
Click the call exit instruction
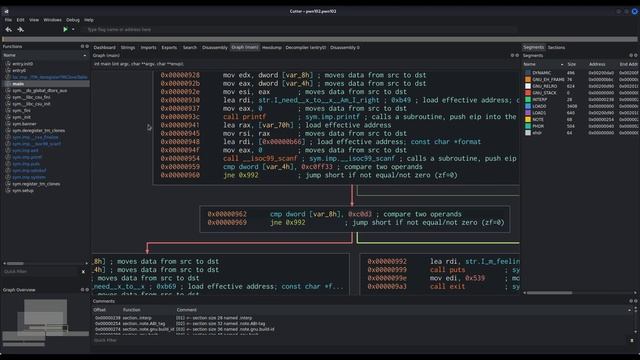[x=447, y=287]
